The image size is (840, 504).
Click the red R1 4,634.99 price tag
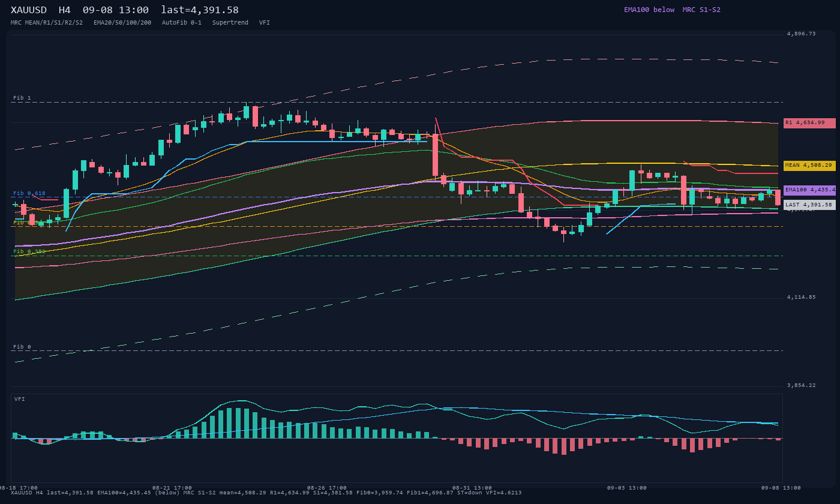[x=809, y=123]
